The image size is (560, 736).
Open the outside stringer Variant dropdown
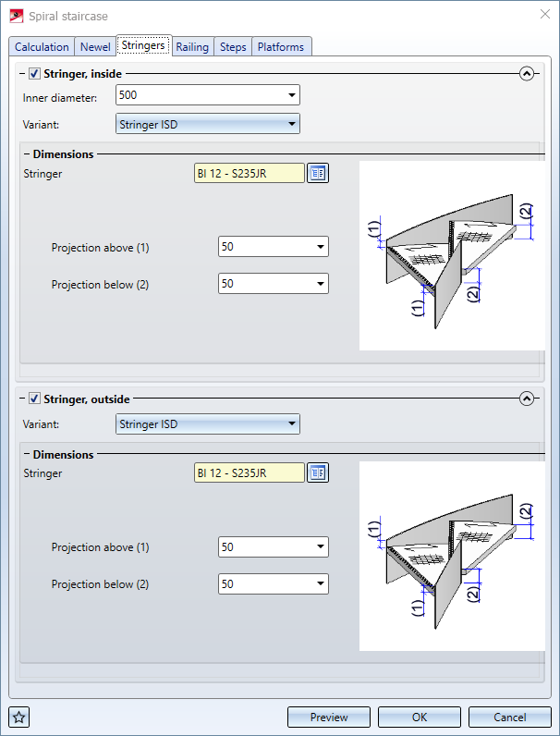292,424
